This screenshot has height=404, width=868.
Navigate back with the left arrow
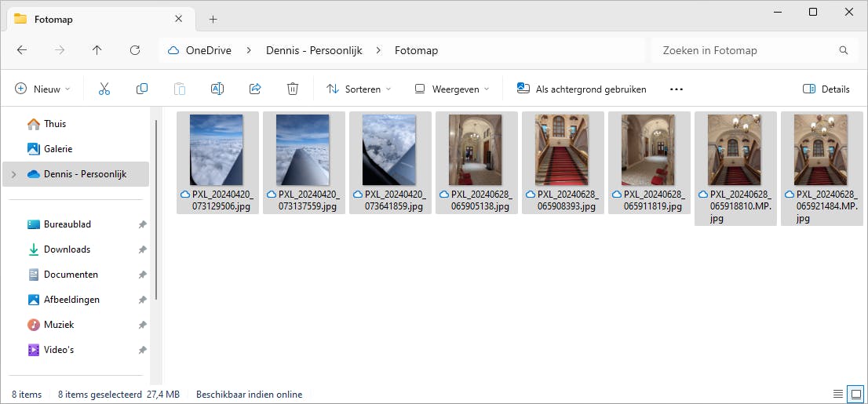pyautogui.click(x=22, y=50)
